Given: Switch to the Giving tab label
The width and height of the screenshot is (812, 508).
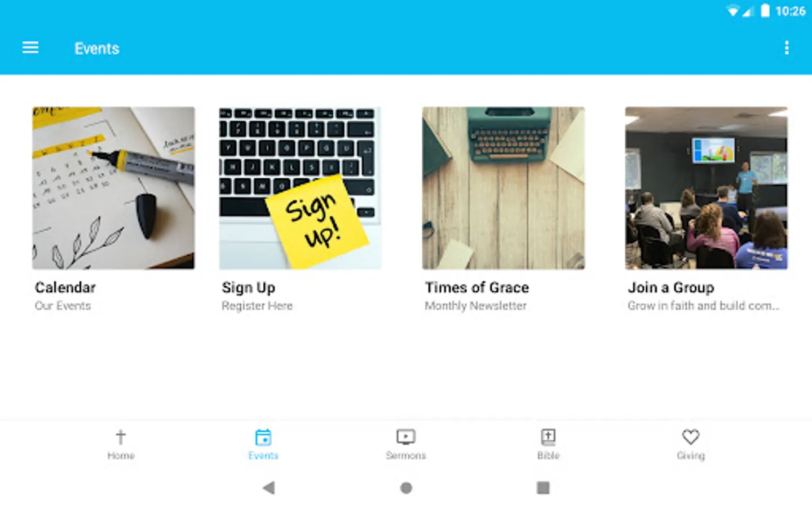Looking at the screenshot, I should click(x=691, y=456).
